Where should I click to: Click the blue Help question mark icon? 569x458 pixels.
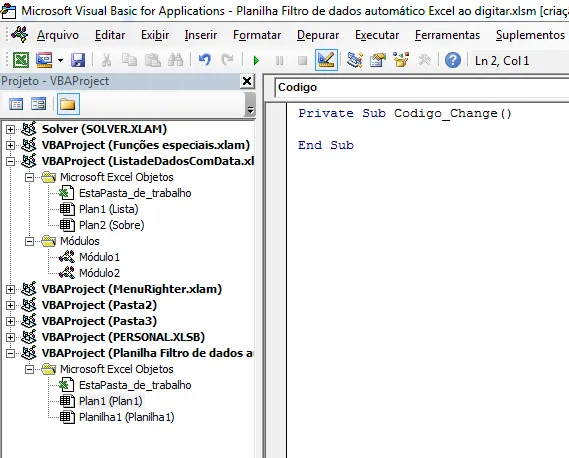453,60
